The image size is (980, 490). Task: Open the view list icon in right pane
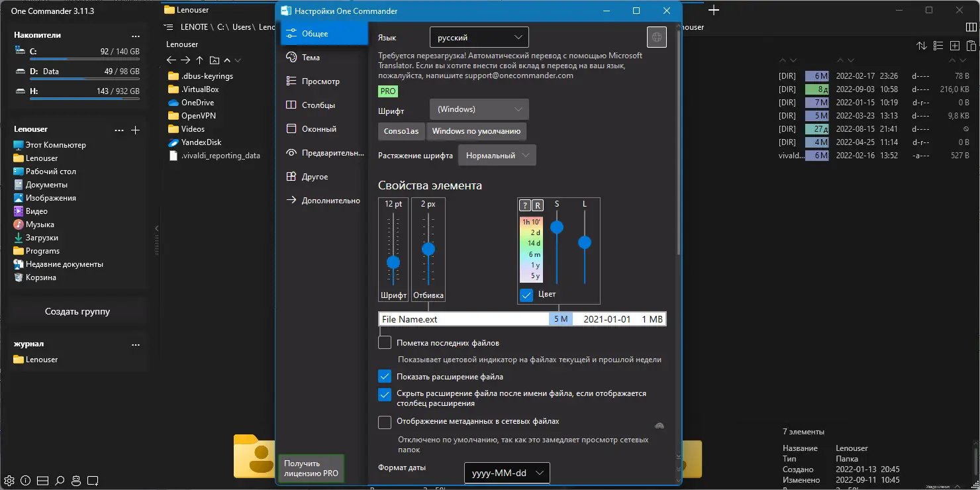tap(938, 46)
